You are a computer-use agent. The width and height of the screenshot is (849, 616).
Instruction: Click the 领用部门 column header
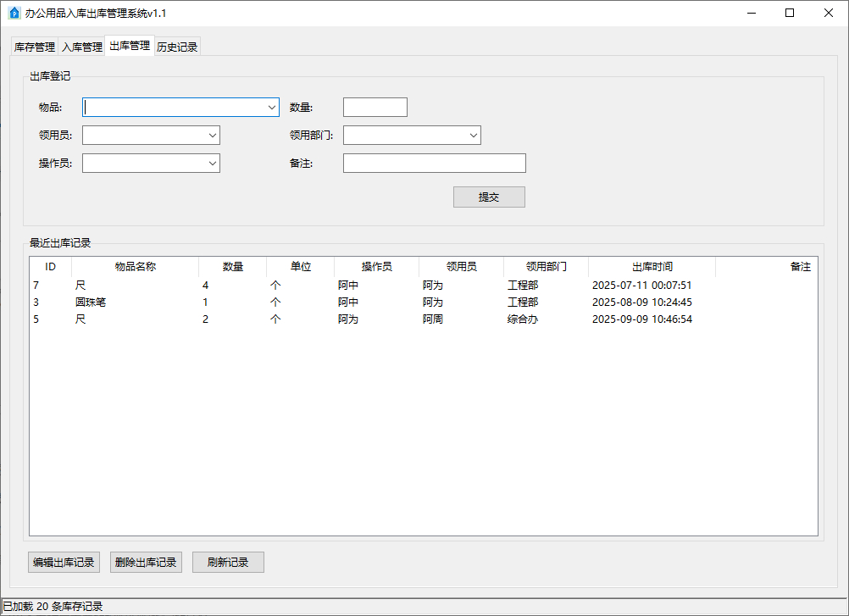tap(546, 267)
